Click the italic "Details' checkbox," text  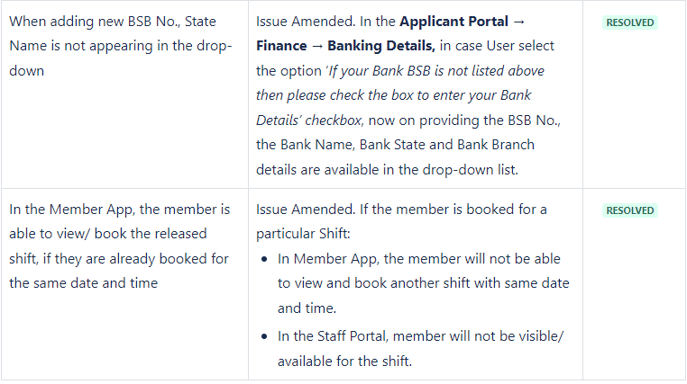pyautogui.click(x=310, y=120)
